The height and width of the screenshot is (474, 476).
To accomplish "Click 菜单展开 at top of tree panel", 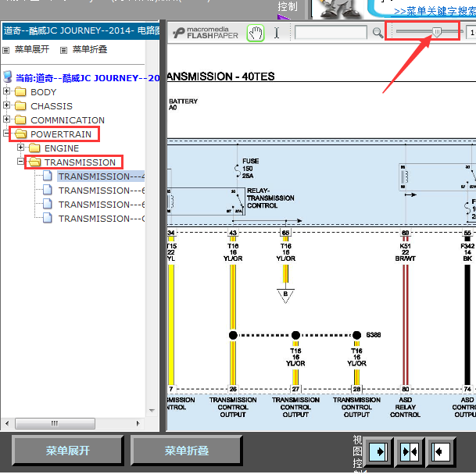I will coord(32,49).
